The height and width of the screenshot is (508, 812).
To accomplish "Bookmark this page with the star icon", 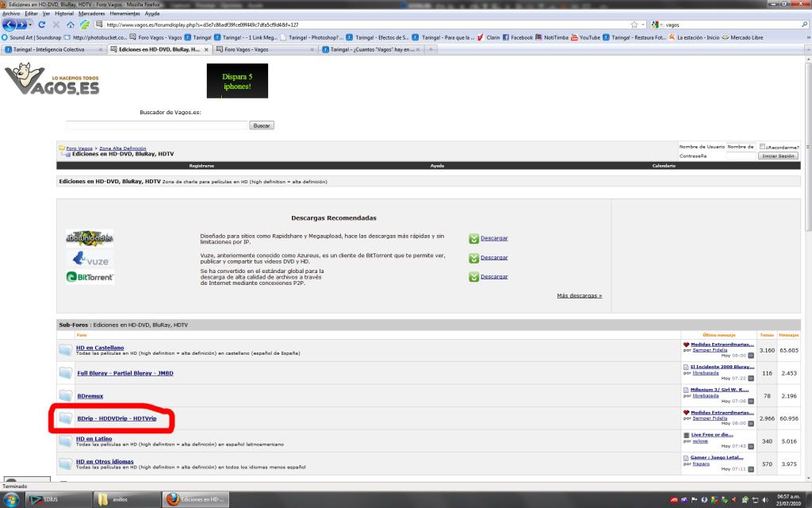I will pos(634,25).
